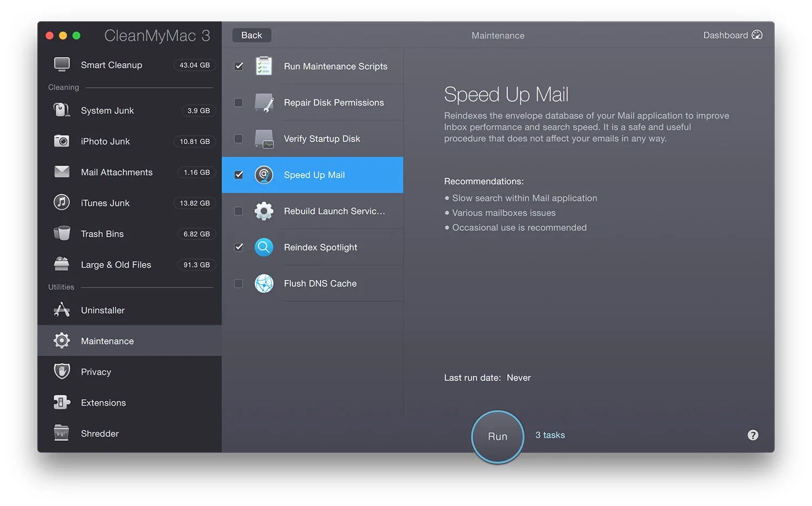The width and height of the screenshot is (812, 506).
Task: Select Rebuild Launch Services task label
Action: tap(335, 211)
